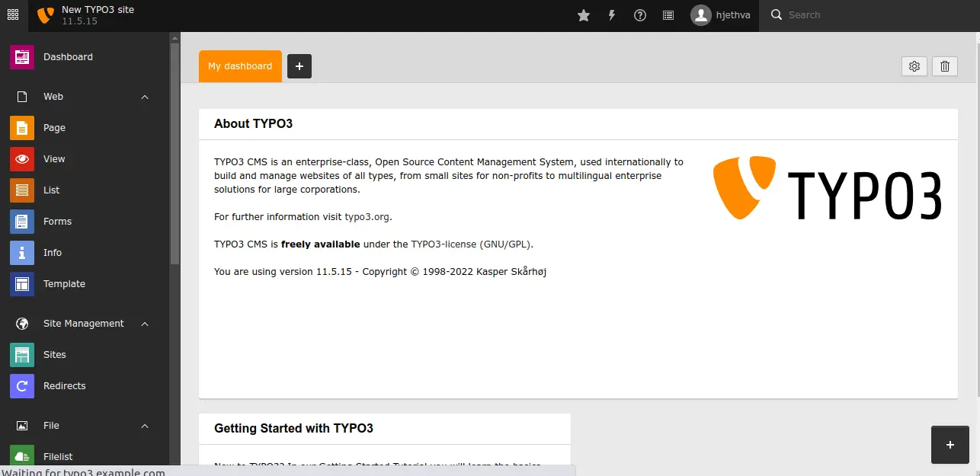Click the Site Management globe icon
Image resolution: width=980 pixels, height=476 pixels.
coord(22,324)
